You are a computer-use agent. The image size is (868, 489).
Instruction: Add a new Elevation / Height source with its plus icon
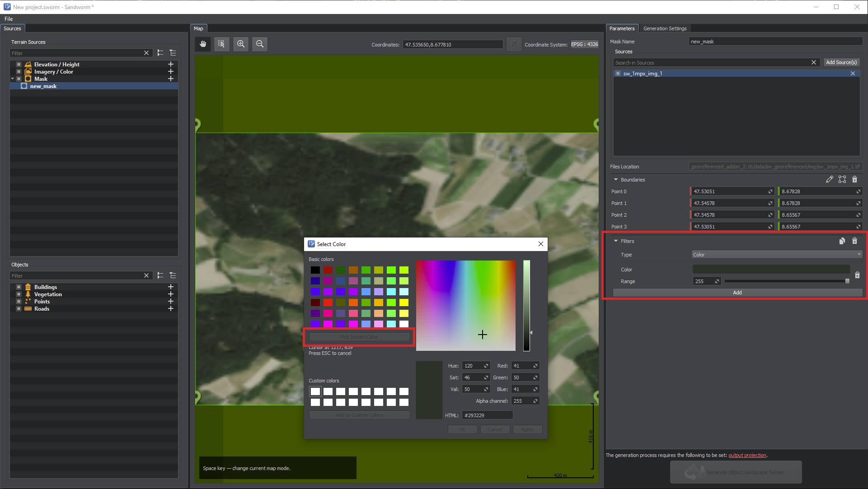[x=171, y=64]
